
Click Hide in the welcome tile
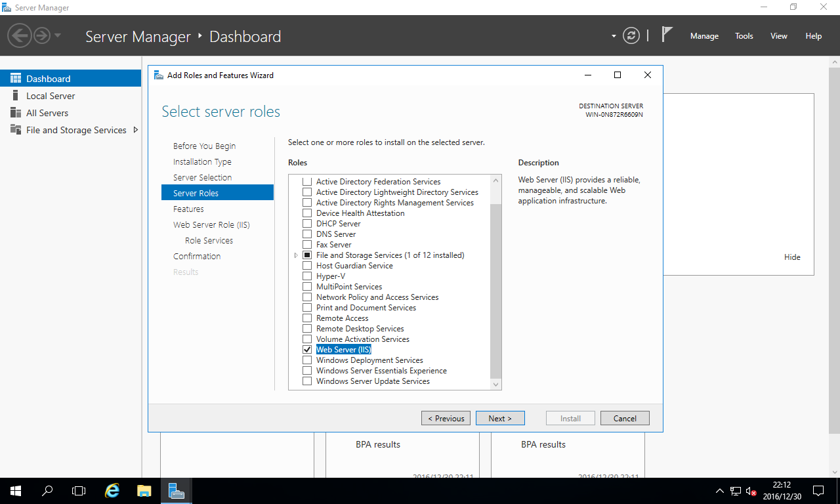(x=792, y=257)
